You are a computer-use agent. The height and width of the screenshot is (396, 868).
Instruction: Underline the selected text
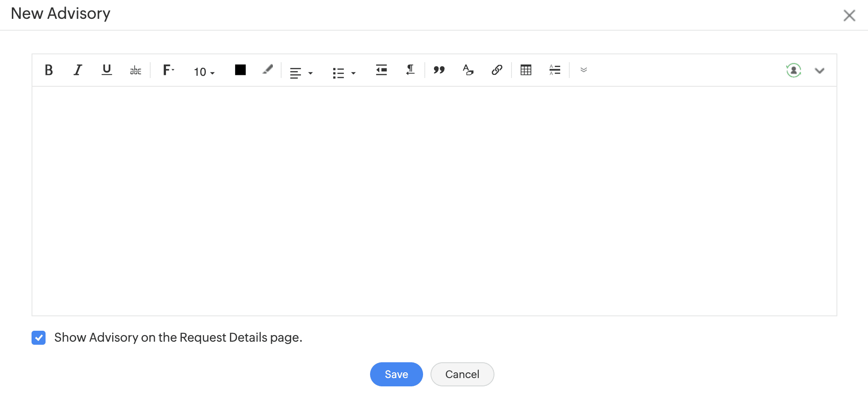pyautogui.click(x=106, y=70)
